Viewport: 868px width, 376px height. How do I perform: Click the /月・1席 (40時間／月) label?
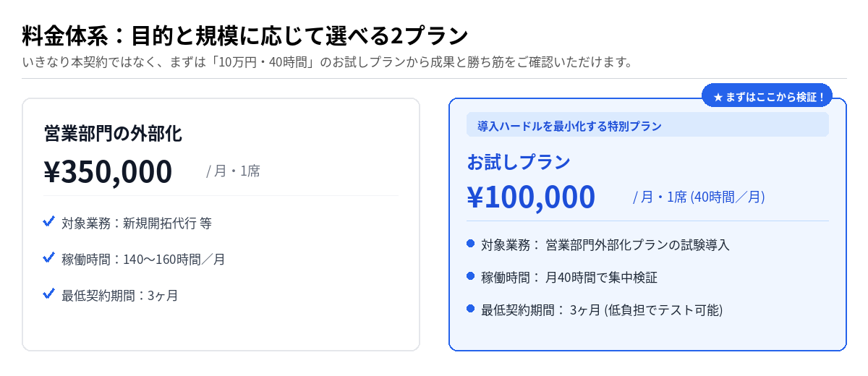point(699,197)
